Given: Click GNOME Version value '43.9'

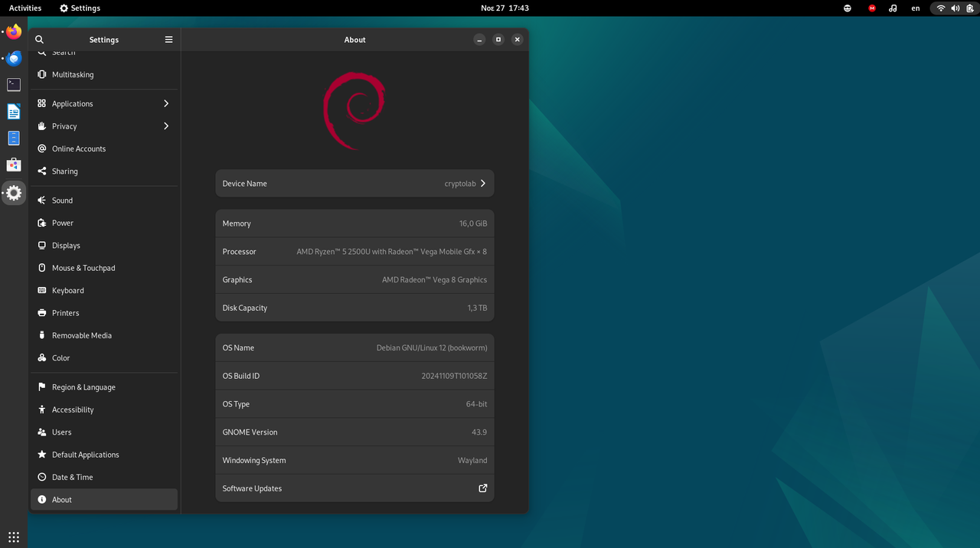Looking at the screenshot, I should pyautogui.click(x=479, y=432).
